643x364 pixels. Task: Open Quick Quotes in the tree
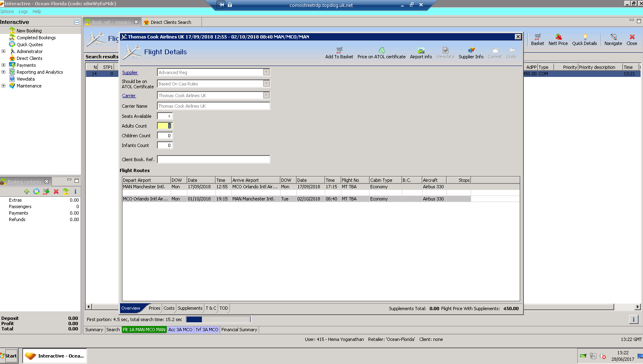(30, 45)
